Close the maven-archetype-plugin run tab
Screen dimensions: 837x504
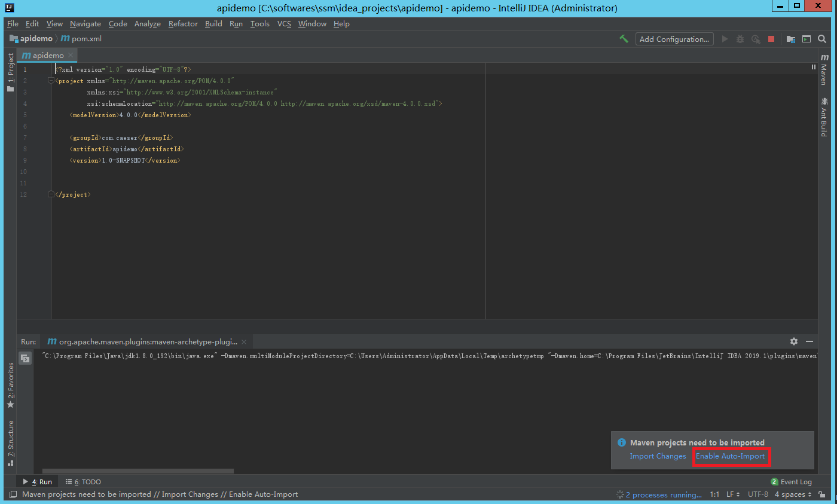point(243,342)
